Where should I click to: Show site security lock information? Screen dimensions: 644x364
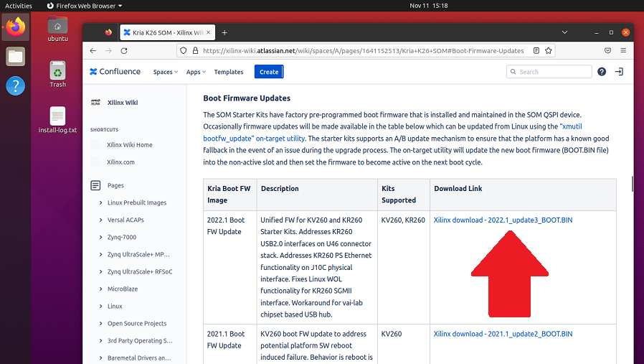[195, 50]
